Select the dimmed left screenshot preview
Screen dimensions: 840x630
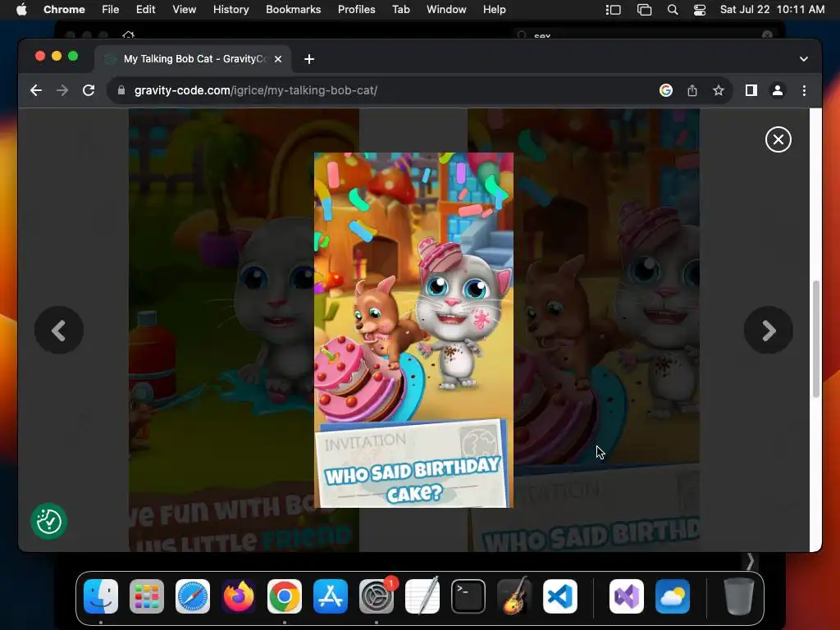(221, 330)
